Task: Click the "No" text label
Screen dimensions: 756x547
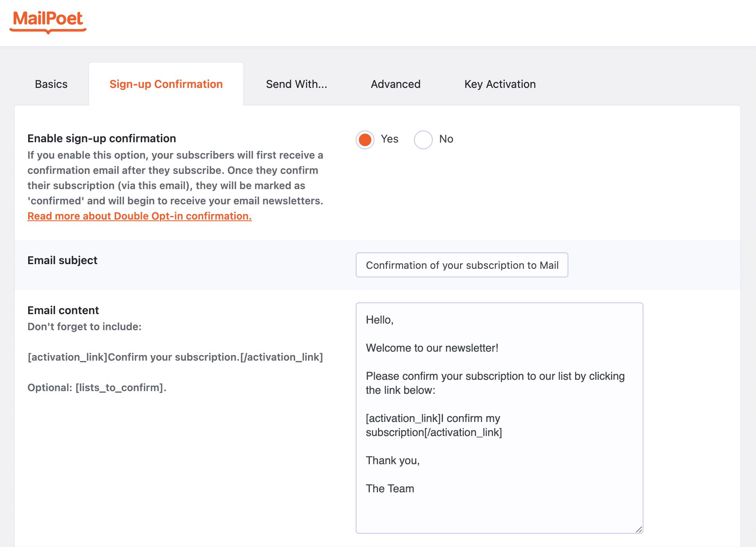Action: pos(446,139)
